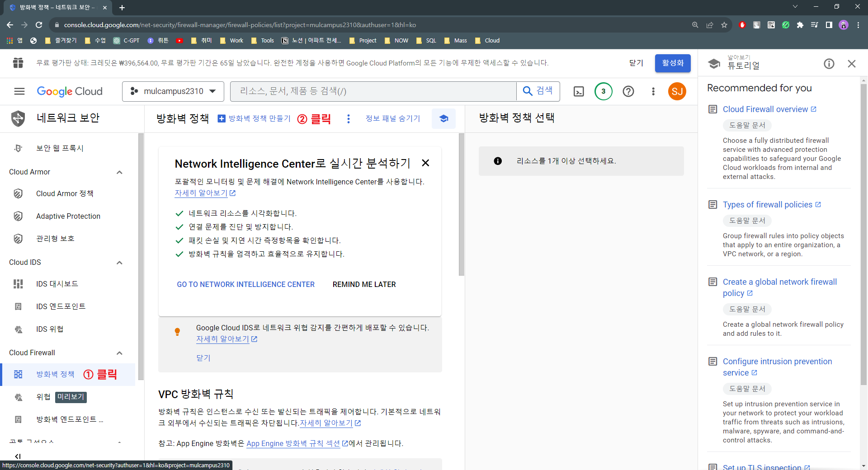Viewport: 868px width, 470px height.
Task: Open a new browser tab
Action: (122, 8)
